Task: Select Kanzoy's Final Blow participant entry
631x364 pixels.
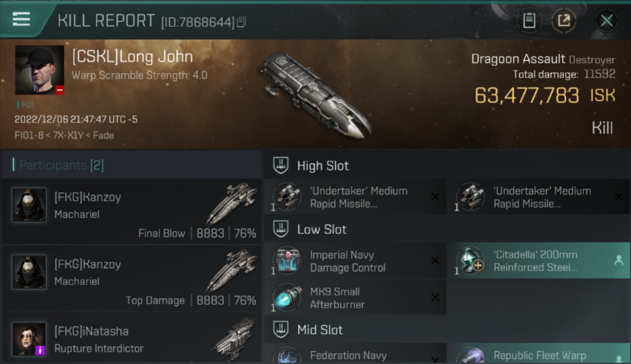Action: point(132,211)
